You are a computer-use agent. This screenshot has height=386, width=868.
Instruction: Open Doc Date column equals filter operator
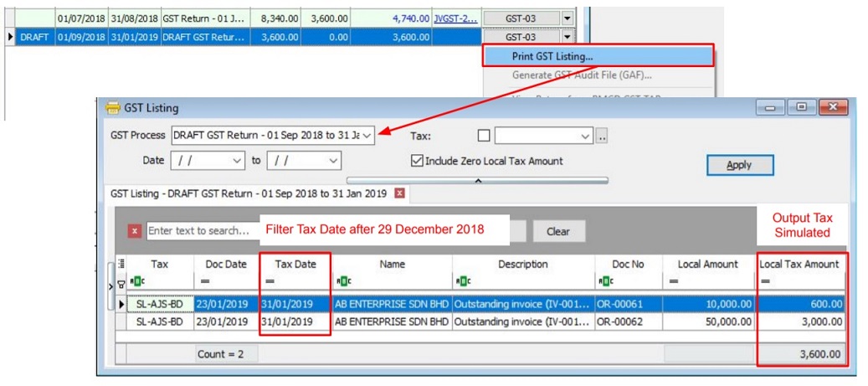[x=205, y=281]
